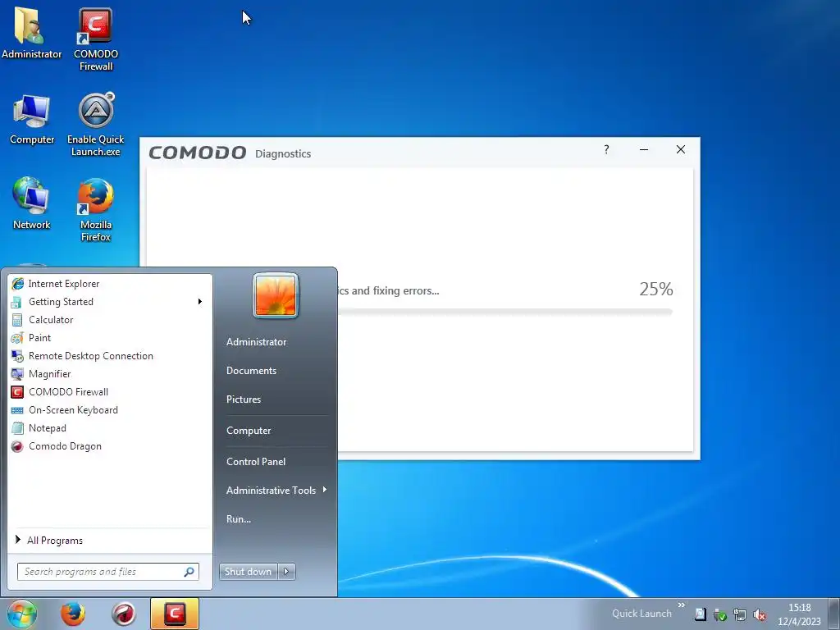The height and width of the screenshot is (630, 840).
Task: Launch Comodo Dragon from Start menu
Action: (x=110, y=446)
